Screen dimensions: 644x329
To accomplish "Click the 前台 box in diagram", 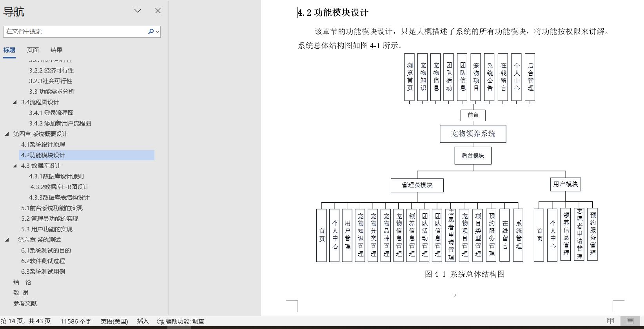I will pyautogui.click(x=473, y=115).
